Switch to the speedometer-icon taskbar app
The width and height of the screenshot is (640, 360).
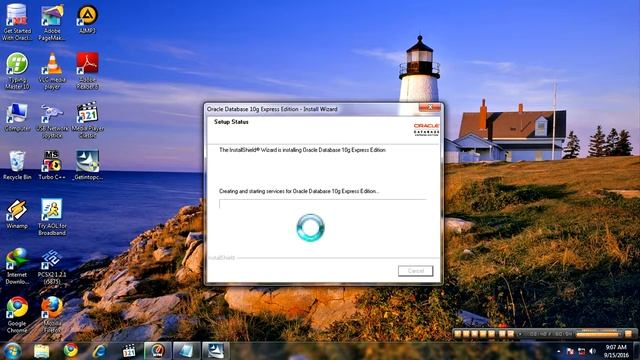tap(158, 351)
